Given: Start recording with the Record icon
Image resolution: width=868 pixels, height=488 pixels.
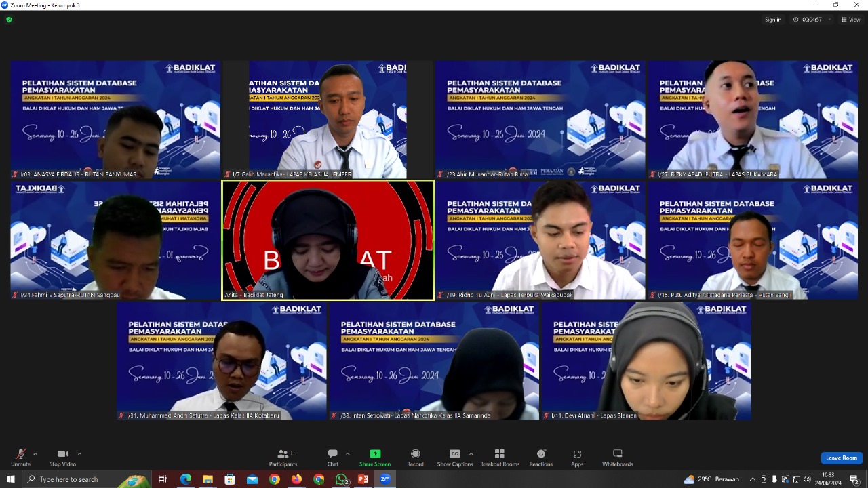Looking at the screenshot, I should tap(415, 455).
